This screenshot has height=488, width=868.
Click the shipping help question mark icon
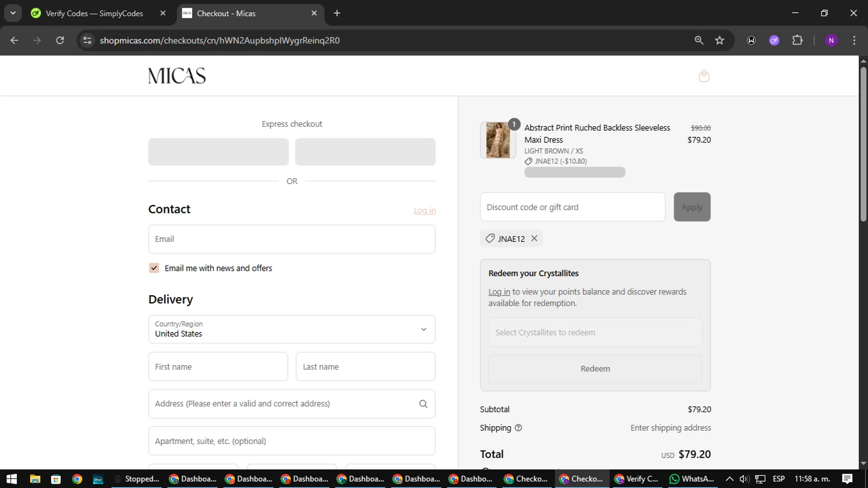click(518, 428)
